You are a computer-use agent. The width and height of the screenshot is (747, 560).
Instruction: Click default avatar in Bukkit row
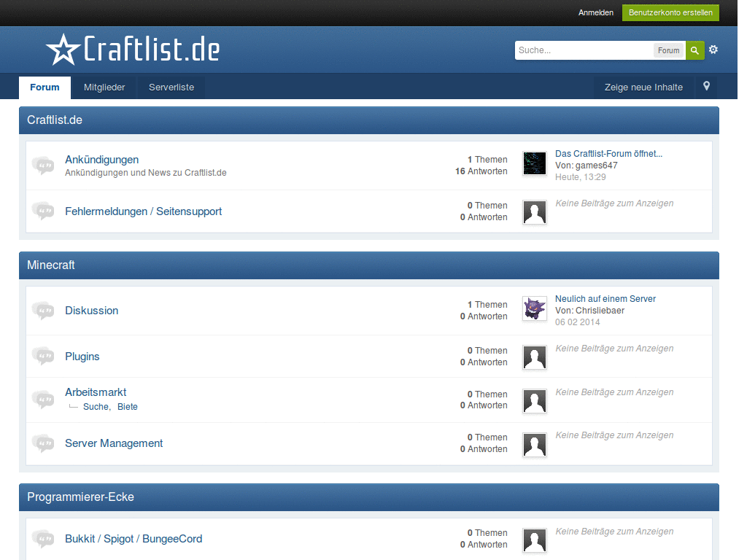tap(535, 540)
